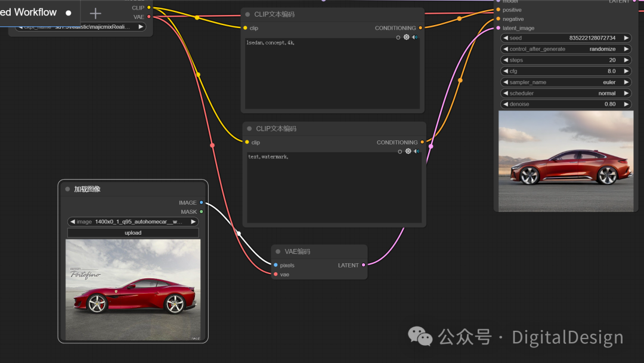644x363 pixels.
Task: Mute the negative CLIP node via its speaker icon
Action: [416, 151]
